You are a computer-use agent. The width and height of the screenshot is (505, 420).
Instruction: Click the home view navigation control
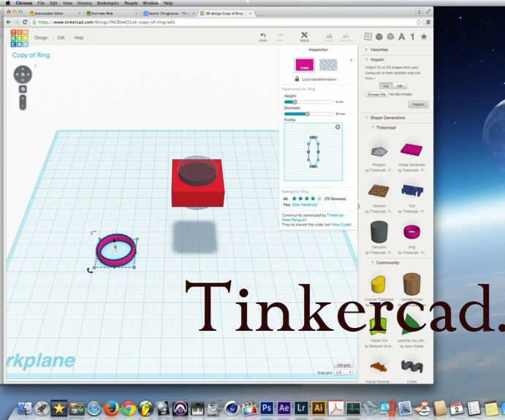(x=23, y=75)
